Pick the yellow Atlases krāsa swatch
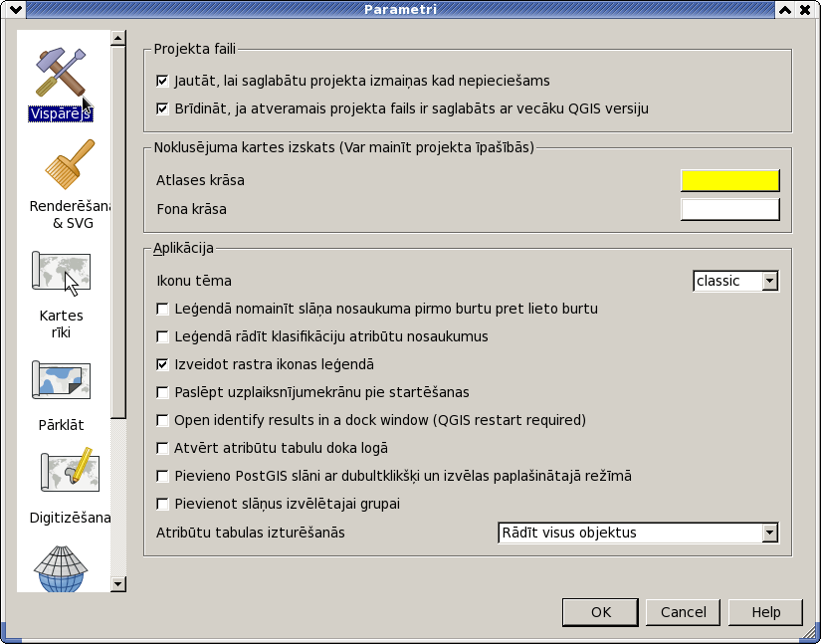 (x=729, y=180)
